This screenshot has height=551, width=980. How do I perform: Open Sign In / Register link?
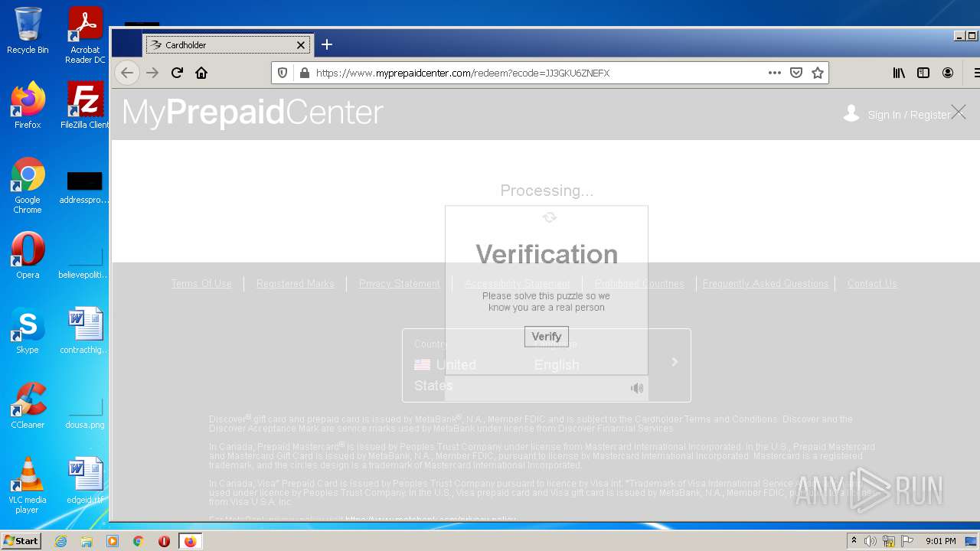click(x=909, y=115)
